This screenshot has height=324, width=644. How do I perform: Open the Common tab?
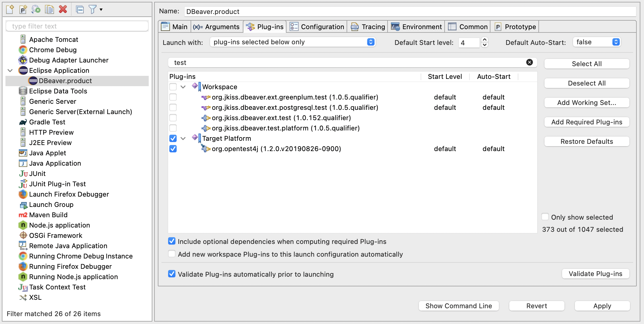pyautogui.click(x=468, y=27)
